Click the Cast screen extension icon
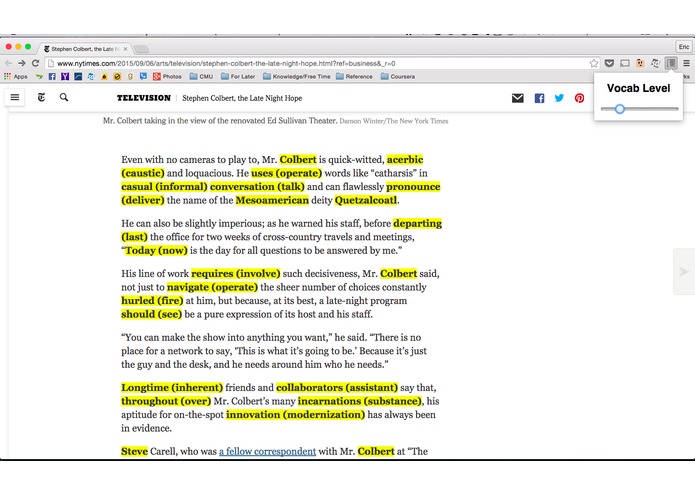 point(625,63)
